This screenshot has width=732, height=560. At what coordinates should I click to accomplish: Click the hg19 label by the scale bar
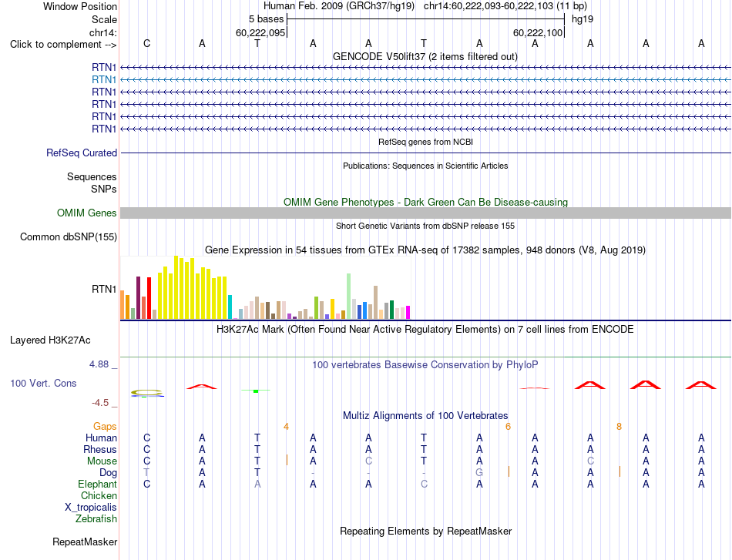click(x=583, y=19)
